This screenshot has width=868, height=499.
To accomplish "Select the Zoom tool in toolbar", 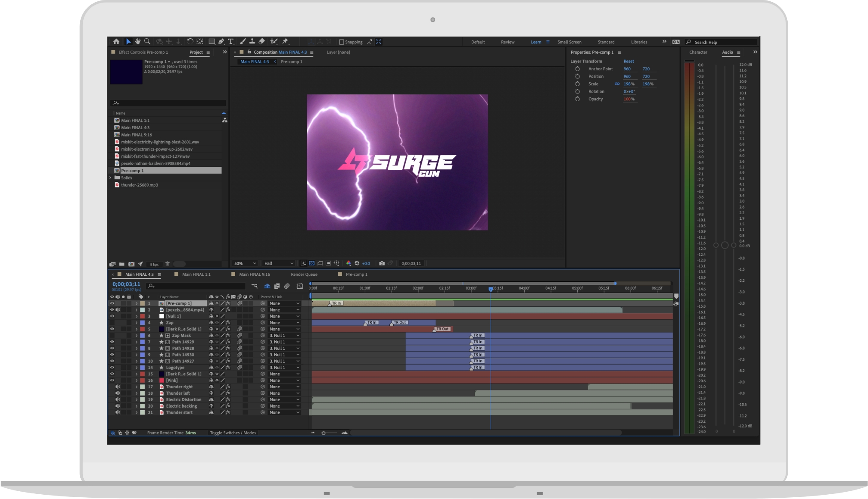I will 147,42.
